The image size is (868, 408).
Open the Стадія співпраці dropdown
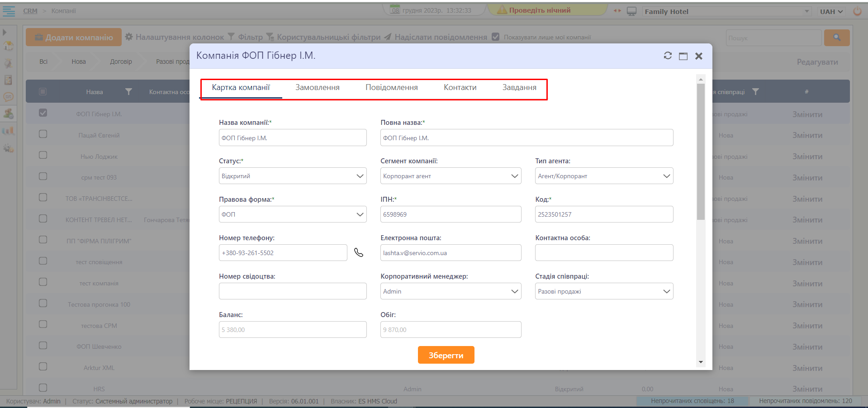point(603,291)
